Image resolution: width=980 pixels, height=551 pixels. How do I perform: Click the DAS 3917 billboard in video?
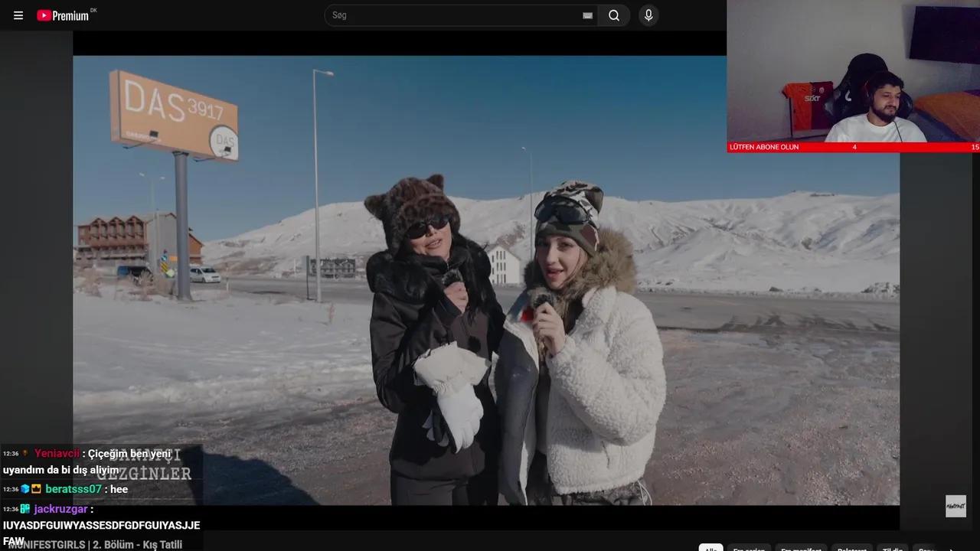(174, 116)
